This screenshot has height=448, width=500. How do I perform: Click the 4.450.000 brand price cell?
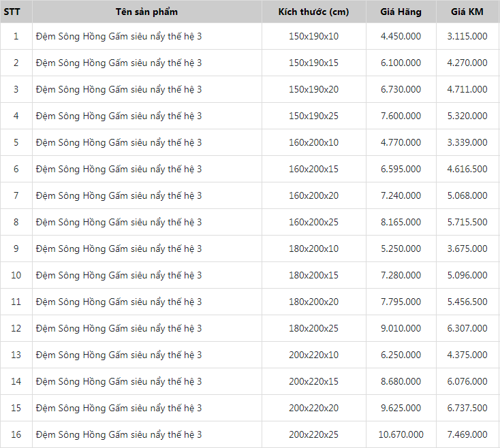point(401,36)
